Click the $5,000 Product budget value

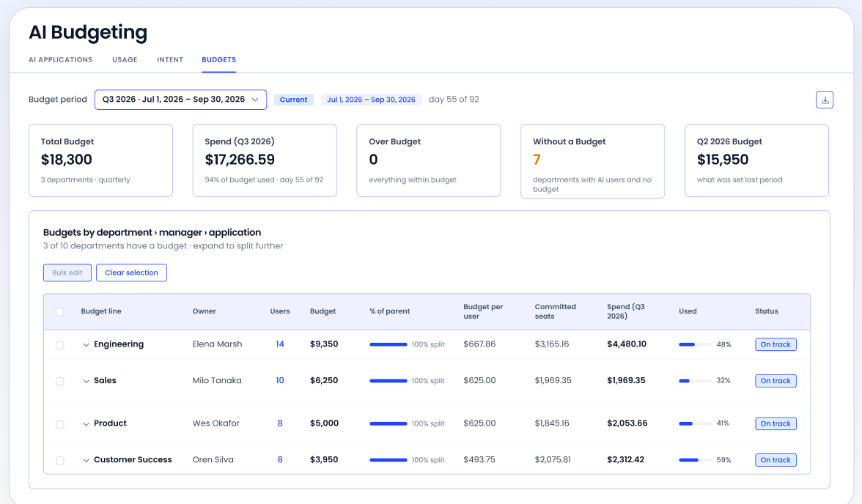click(324, 423)
